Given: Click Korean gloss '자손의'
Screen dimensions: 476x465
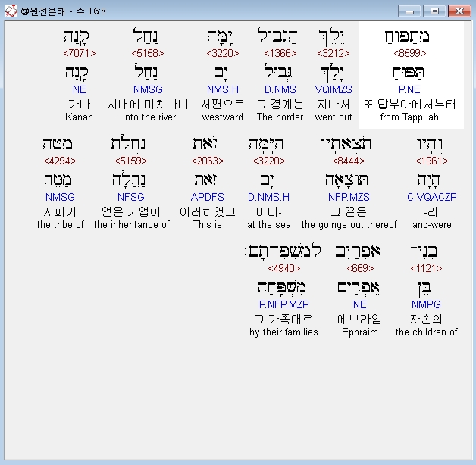Looking at the screenshot, I should click(x=426, y=319).
